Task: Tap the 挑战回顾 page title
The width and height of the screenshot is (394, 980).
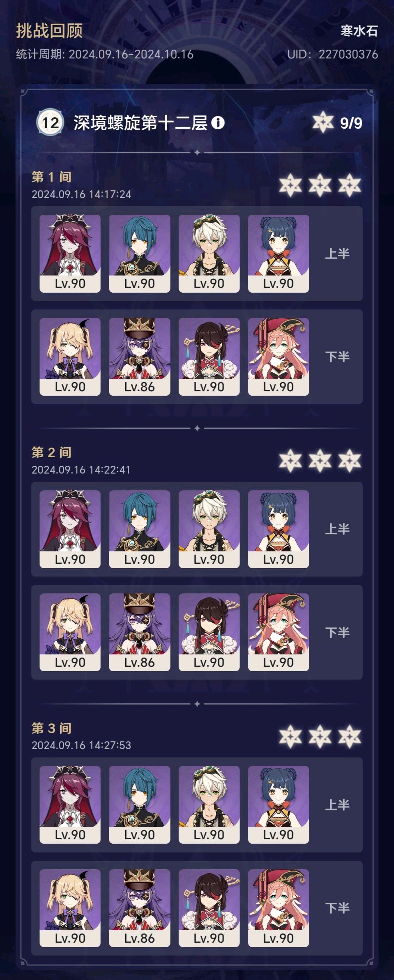Action: (x=49, y=30)
